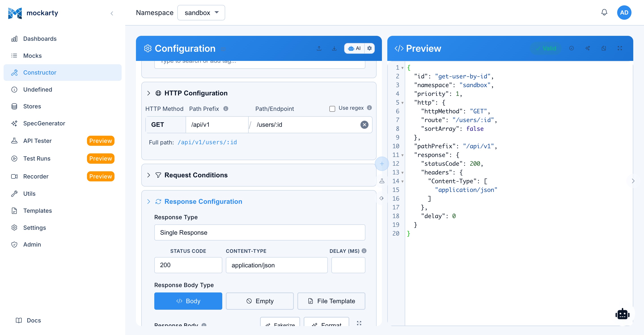Click the book icon next to Configuration title
The image size is (644, 335).
[x=223, y=49]
